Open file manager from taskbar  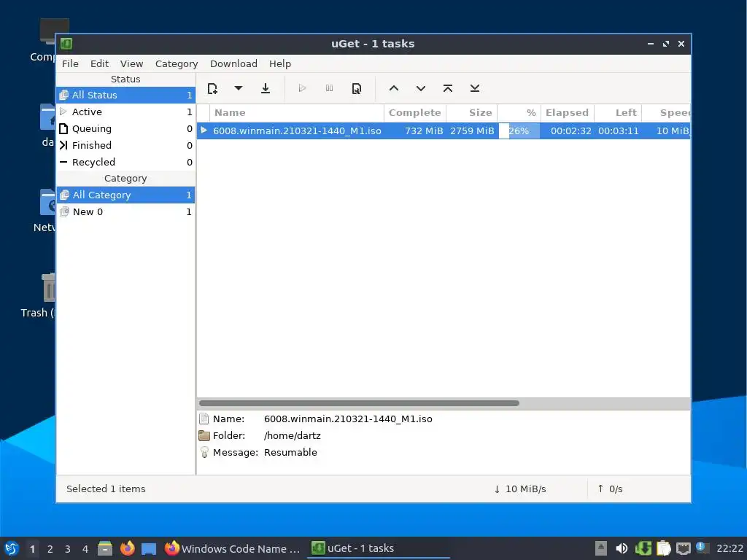[105, 548]
